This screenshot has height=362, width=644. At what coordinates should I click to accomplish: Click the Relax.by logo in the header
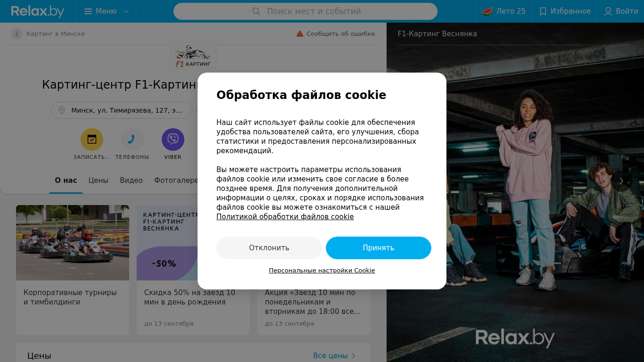[38, 11]
